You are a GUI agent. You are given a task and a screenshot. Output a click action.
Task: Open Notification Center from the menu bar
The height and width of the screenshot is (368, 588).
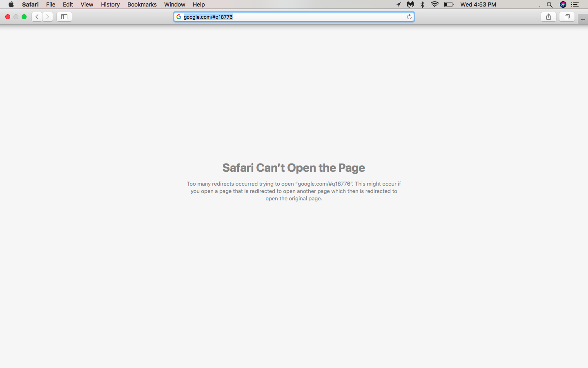(x=576, y=4)
